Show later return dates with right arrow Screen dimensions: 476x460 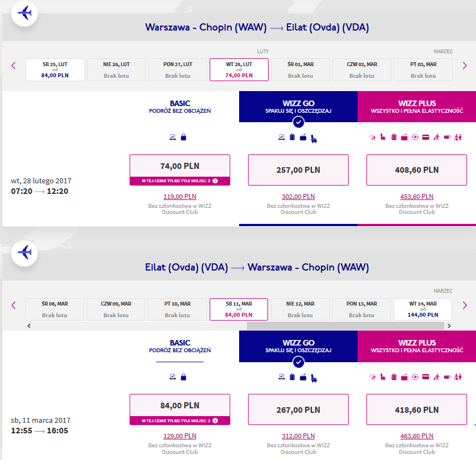[464, 306]
